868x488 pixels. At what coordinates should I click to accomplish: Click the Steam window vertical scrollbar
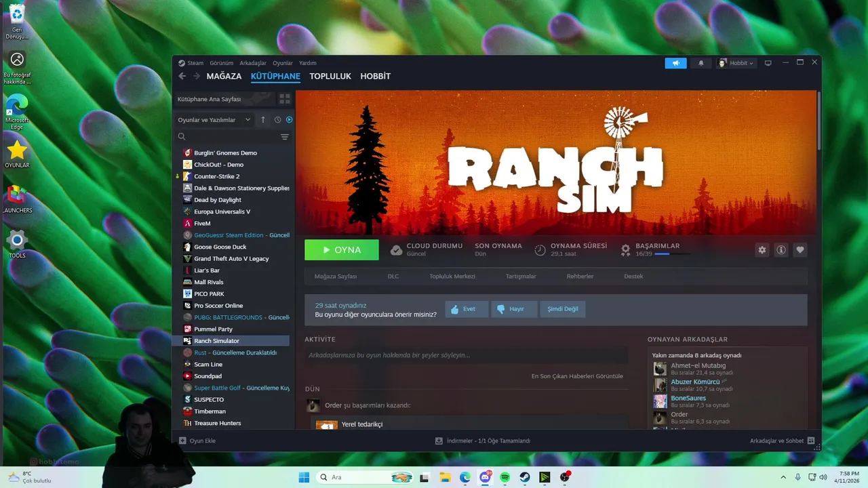click(x=818, y=121)
